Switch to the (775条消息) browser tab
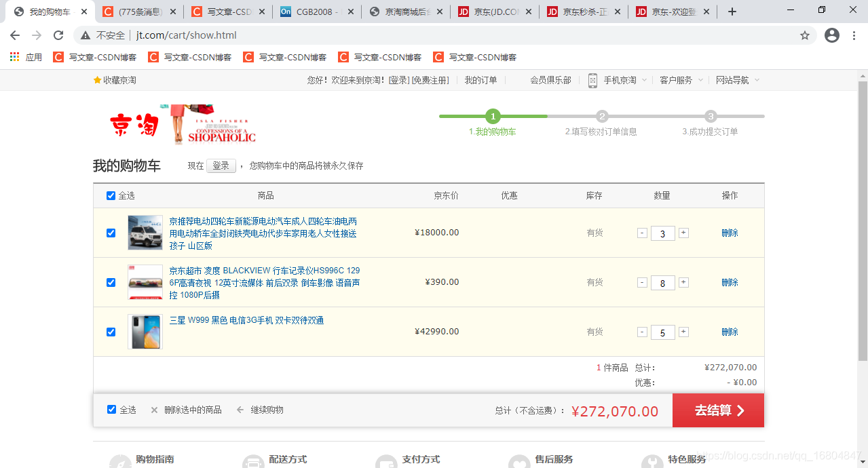 140,12
